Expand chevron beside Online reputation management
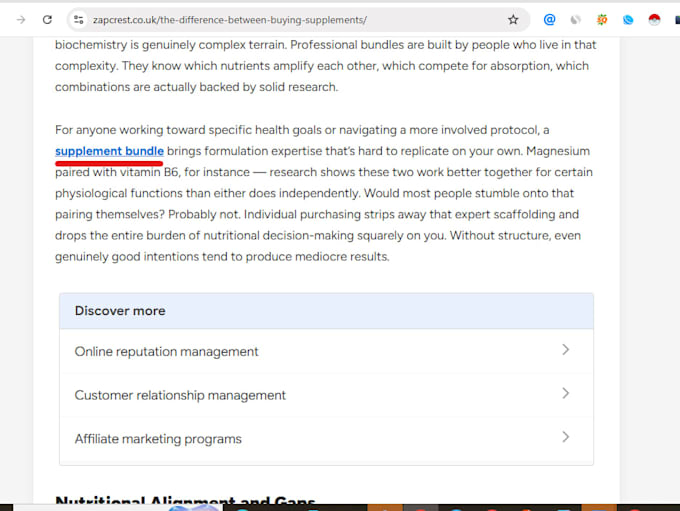This screenshot has height=511, width=680. (566, 350)
